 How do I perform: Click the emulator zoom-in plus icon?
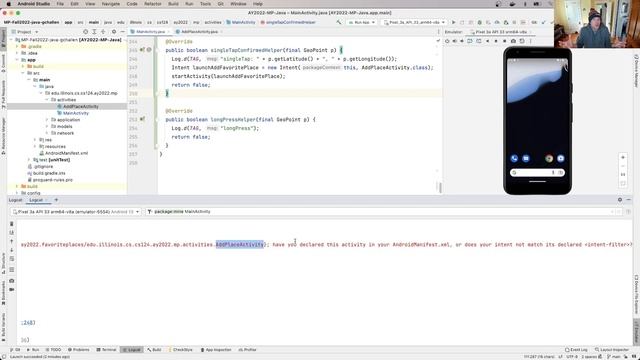pyautogui.click(x=623, y=158)
